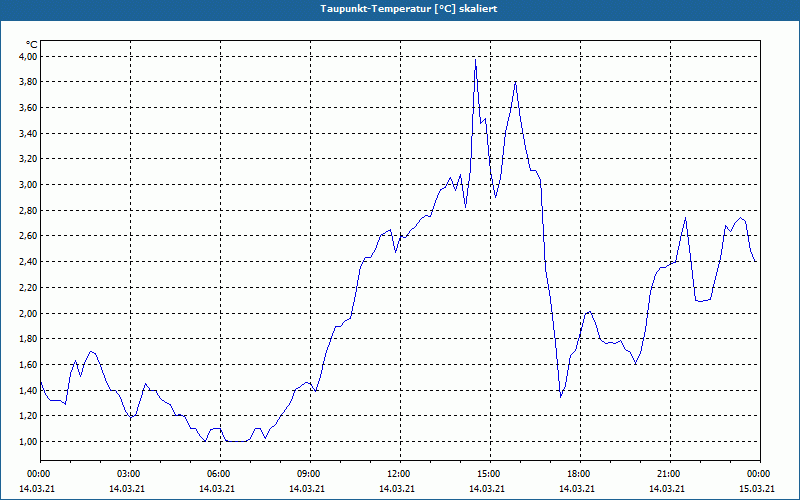Click the 1,80 y-axis value
This screenshot has width=800, height=500.
[x=28, y=339]
